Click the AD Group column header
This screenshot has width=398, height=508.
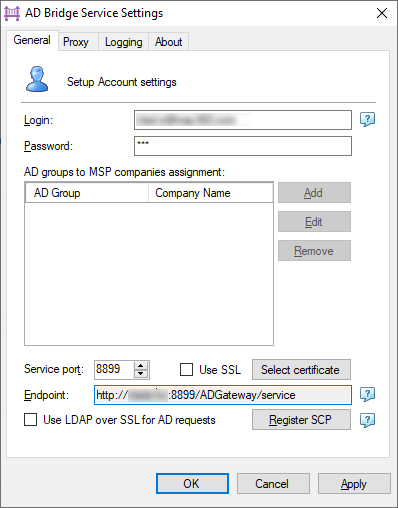click(x=87, y=193)
